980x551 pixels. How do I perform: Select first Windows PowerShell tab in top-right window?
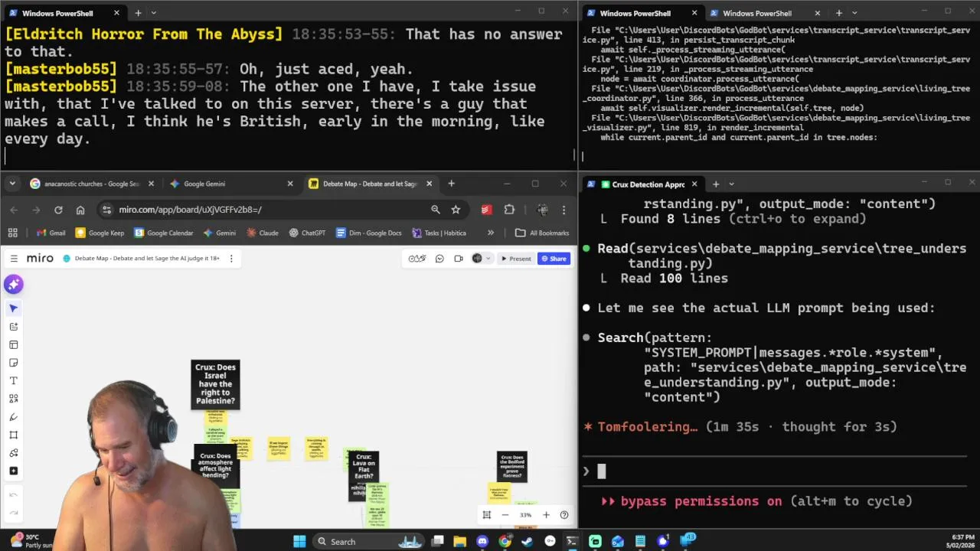point(643,13)
